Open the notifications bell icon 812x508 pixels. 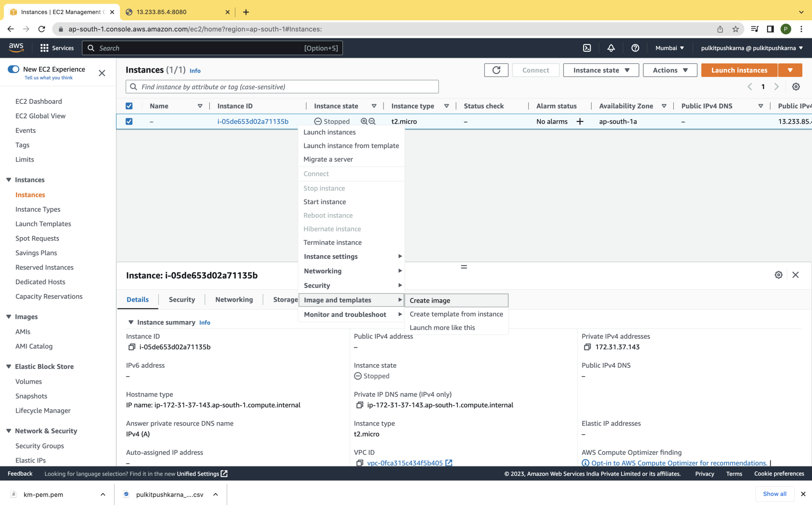[x=611, y=48]
